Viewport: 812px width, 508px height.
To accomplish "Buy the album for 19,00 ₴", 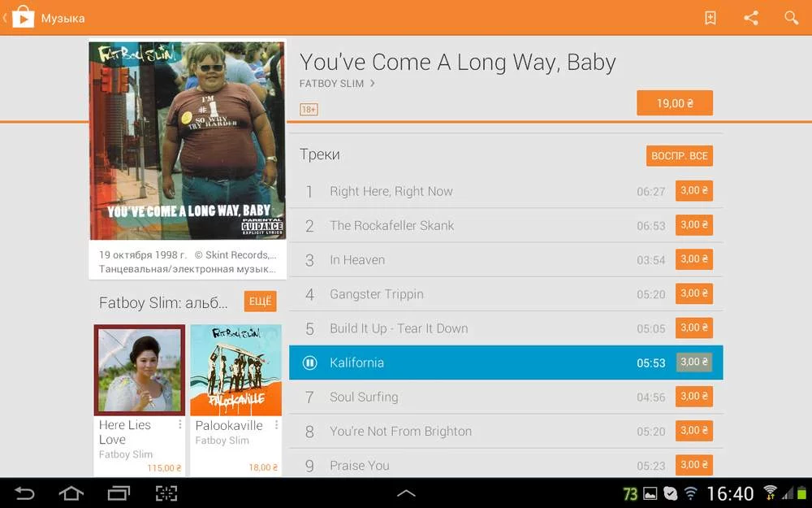I will (675, 103).
